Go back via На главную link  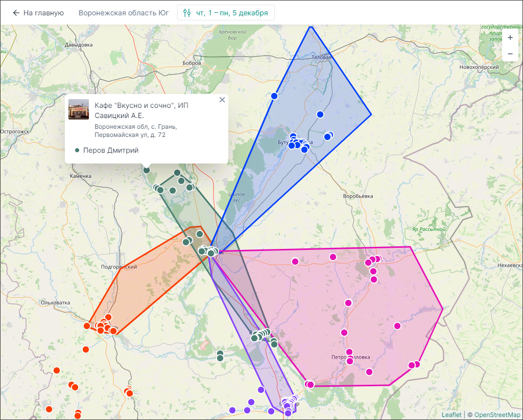point(43,13)
